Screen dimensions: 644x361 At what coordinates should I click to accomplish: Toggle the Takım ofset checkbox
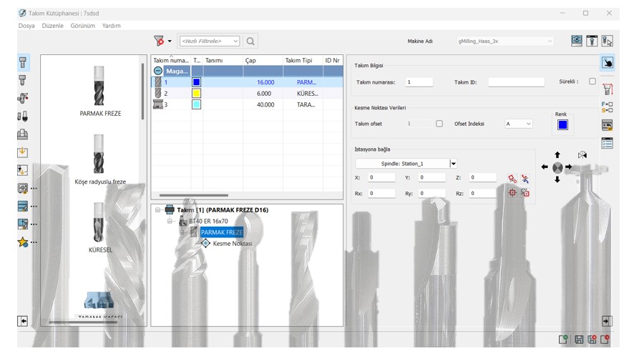click(439, 124)
